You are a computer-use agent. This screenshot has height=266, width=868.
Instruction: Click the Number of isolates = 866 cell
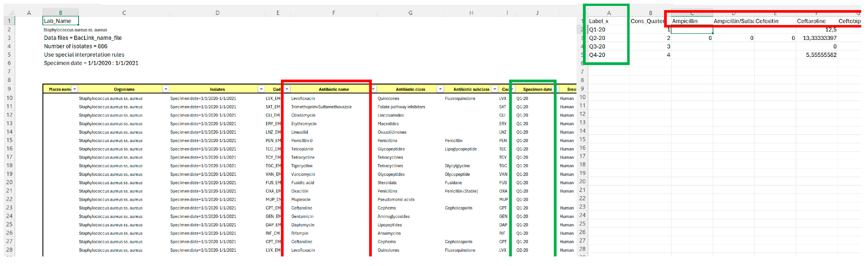75,46
